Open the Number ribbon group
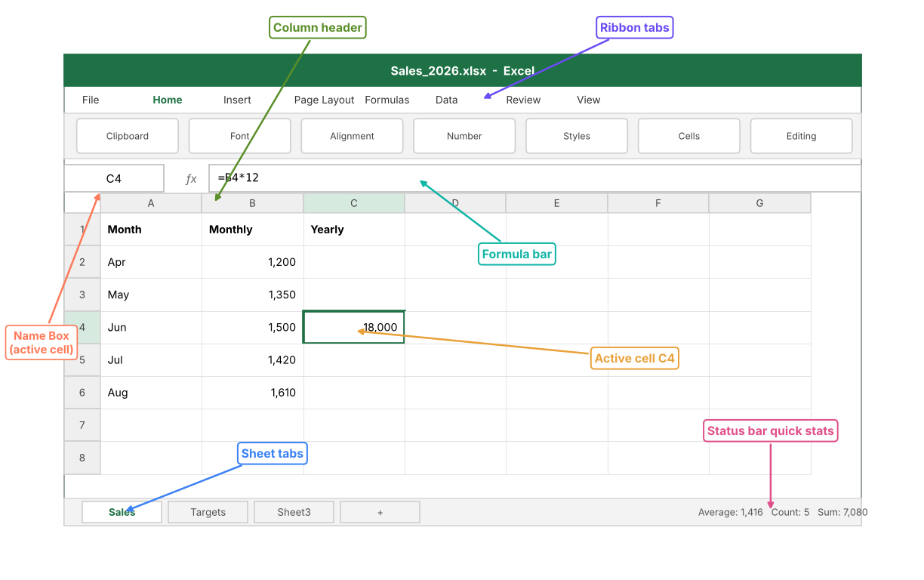Viewport: 924px width, 580px height. tap(464, 136)
